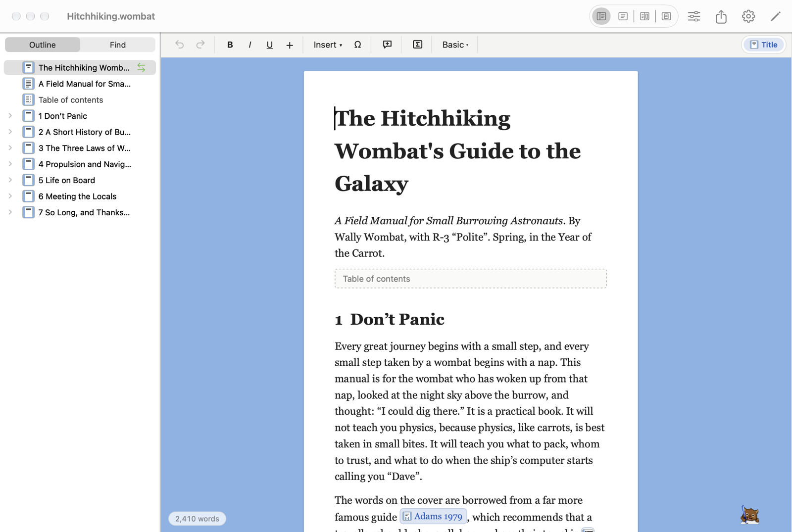Select Table of contents outline item
Image resolution: width=792 pixels, height=532 pixels.
tap(80, 100)
